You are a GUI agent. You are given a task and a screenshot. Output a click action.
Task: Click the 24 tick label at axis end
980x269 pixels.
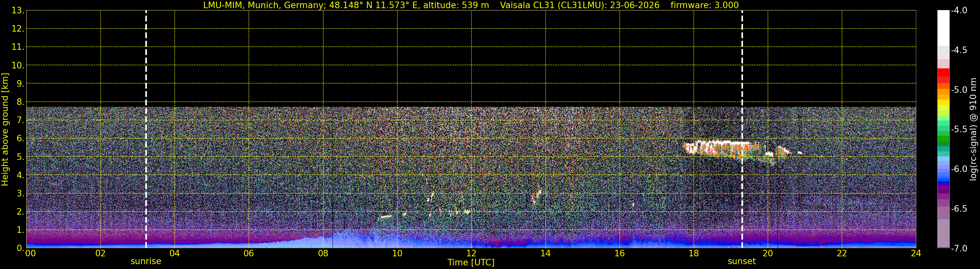916,253
